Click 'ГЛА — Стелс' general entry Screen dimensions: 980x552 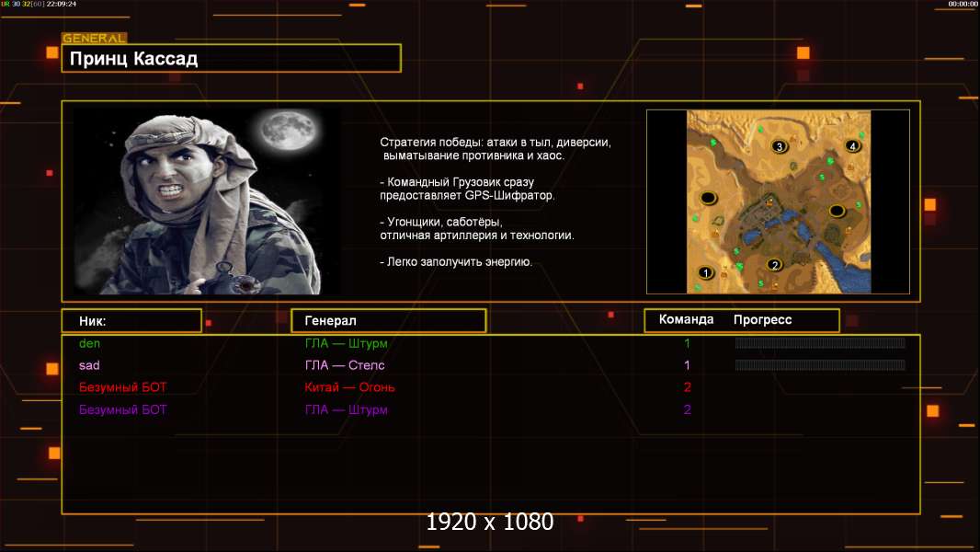345,365
